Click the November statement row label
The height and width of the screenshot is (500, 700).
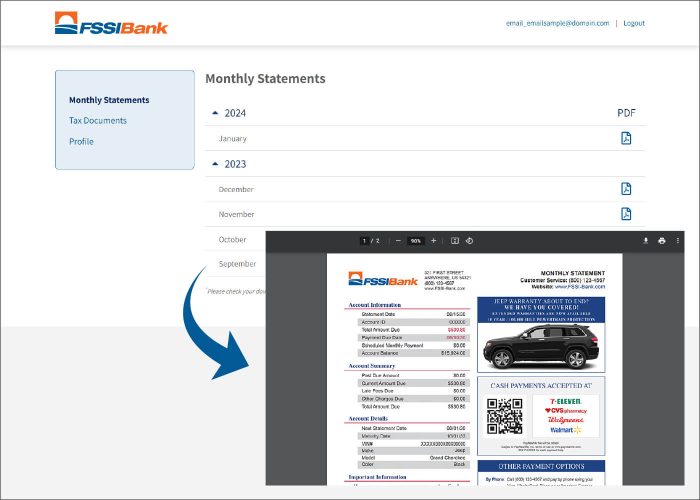coord(237,214)
